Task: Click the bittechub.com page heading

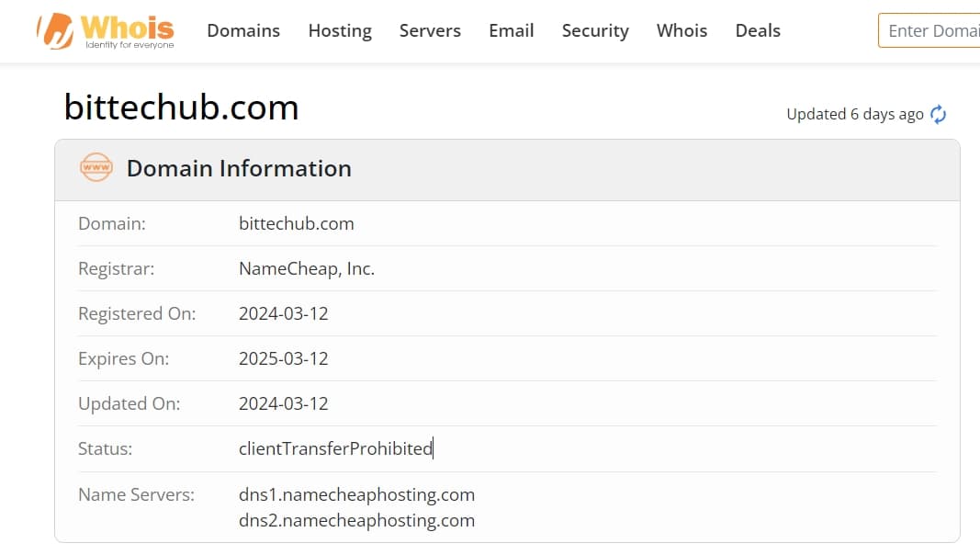Action: 181,107
